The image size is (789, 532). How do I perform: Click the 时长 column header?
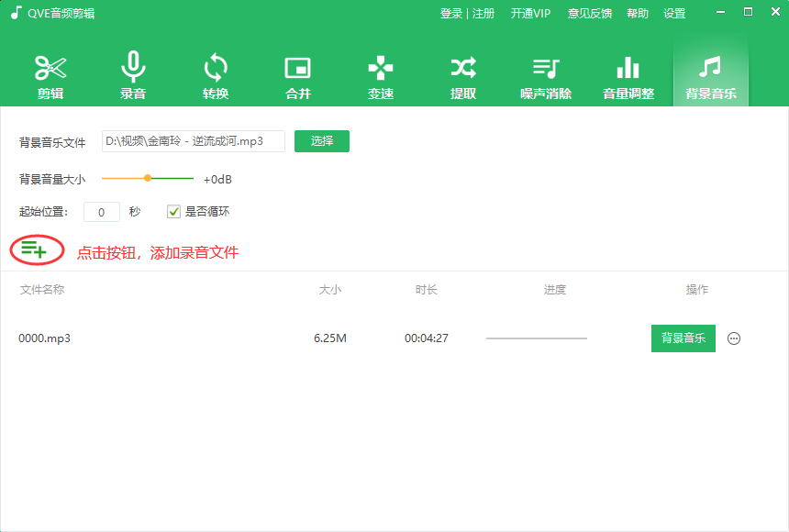pos(427,290)
